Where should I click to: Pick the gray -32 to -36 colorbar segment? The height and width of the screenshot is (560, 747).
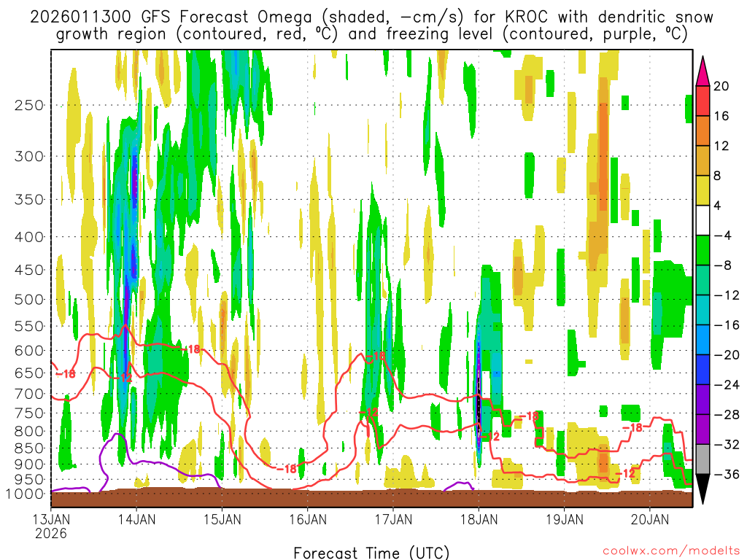(703, 459)
